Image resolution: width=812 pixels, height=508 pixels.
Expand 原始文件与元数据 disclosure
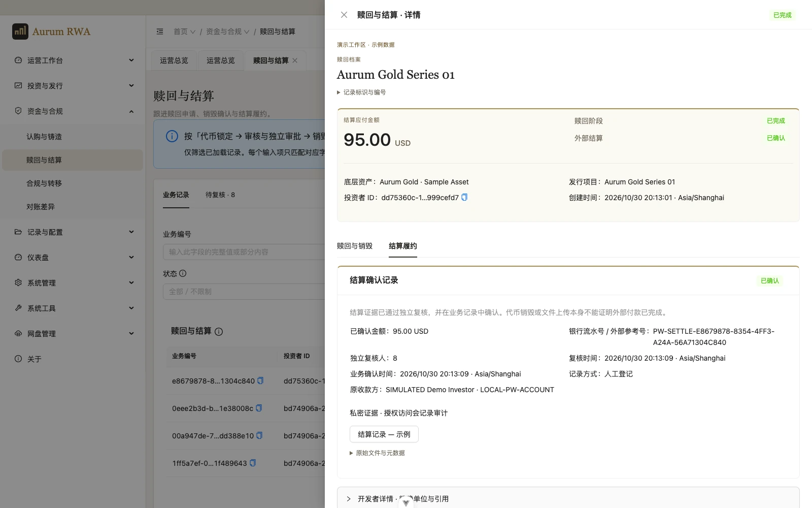(377, 453)
